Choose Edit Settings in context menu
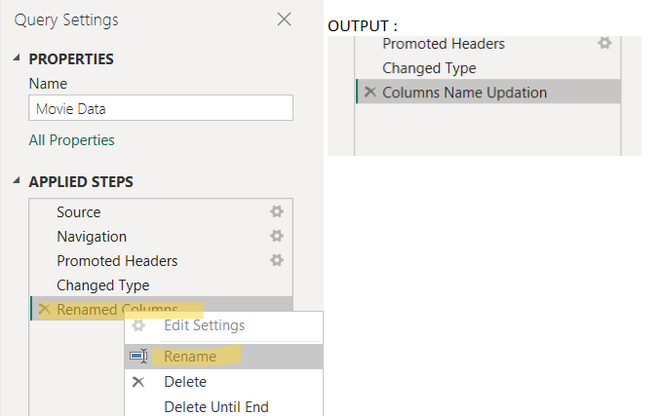 [x=203, y=326]
